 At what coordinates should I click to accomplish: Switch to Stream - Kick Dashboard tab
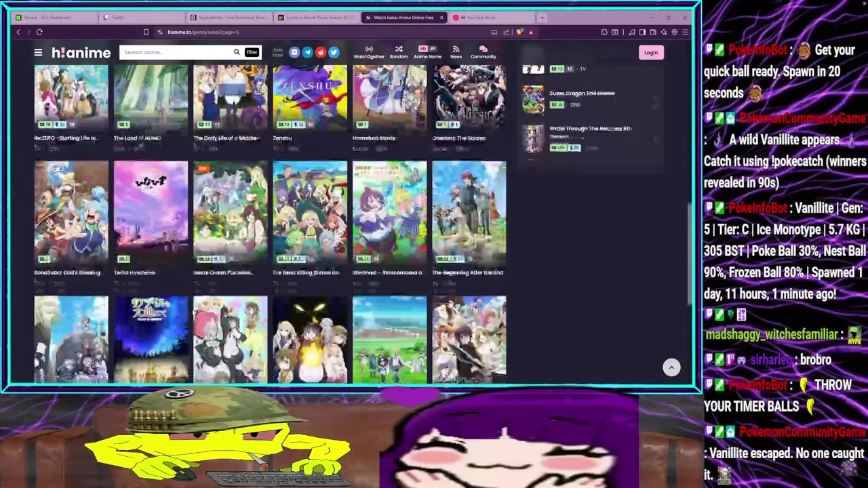click(54, 18)
